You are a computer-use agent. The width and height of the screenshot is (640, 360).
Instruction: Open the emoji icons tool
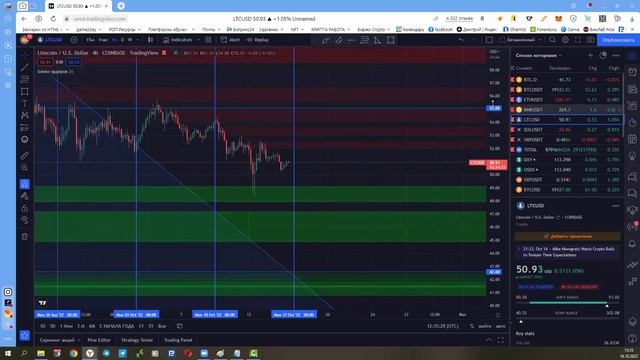pyautogui.click(x=25, y=139)
